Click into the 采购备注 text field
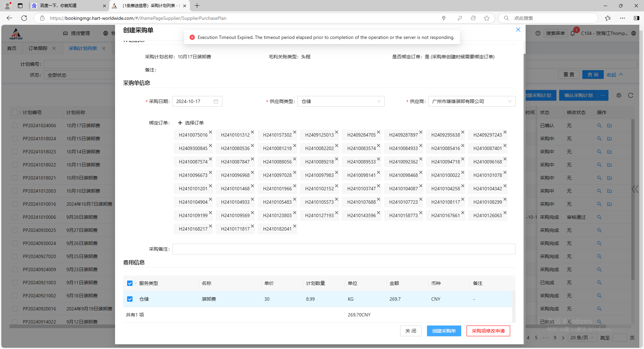The image size is (644, 349). coord(344,249)
